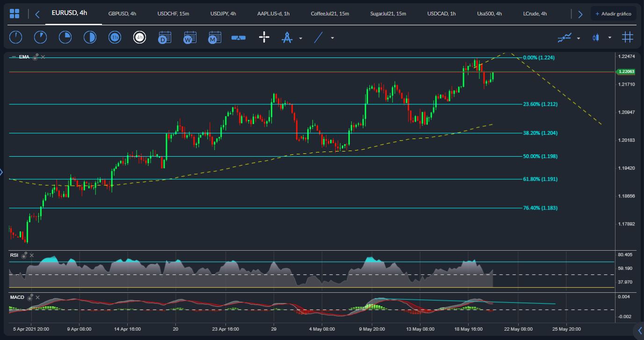Dismiss the MACD indicator with its X
This screenshot has width=644, height=340.
click(x=37, y=297)
